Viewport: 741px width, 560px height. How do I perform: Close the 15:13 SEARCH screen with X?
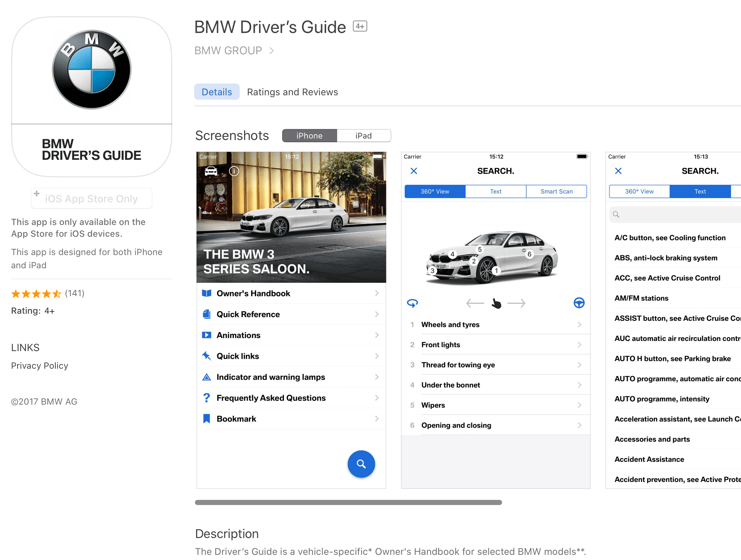pyautogui.click(x=618, y=171)
